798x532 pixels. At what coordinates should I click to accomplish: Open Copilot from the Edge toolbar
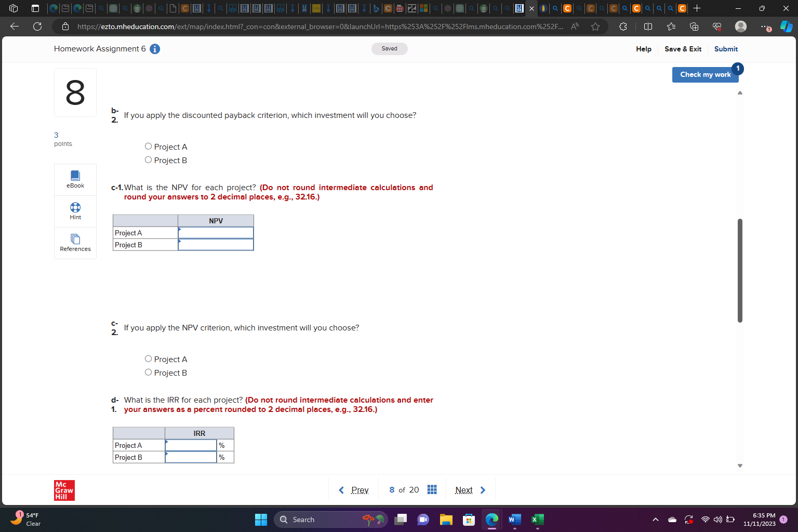coord(786,26)
